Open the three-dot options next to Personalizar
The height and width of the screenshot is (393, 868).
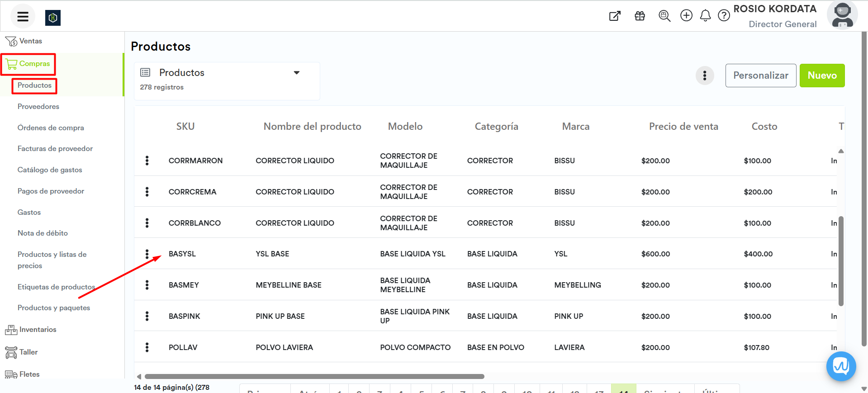pos(704,76)
